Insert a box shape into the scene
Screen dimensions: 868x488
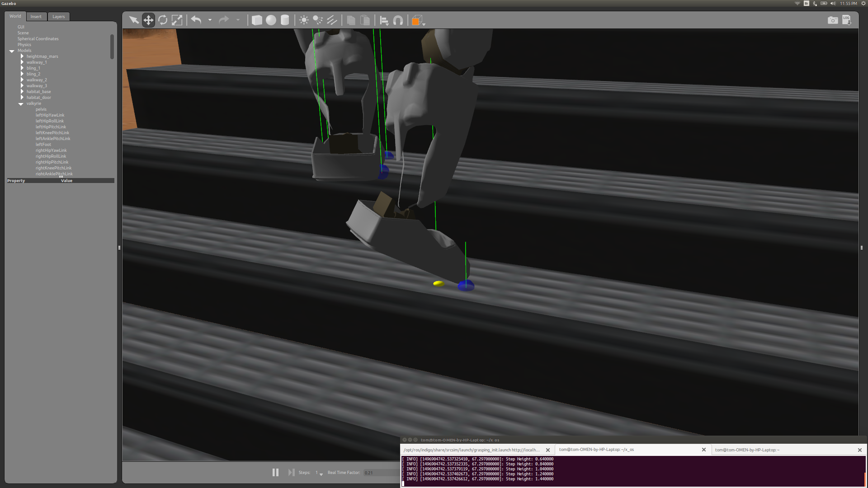coord(256,20)
